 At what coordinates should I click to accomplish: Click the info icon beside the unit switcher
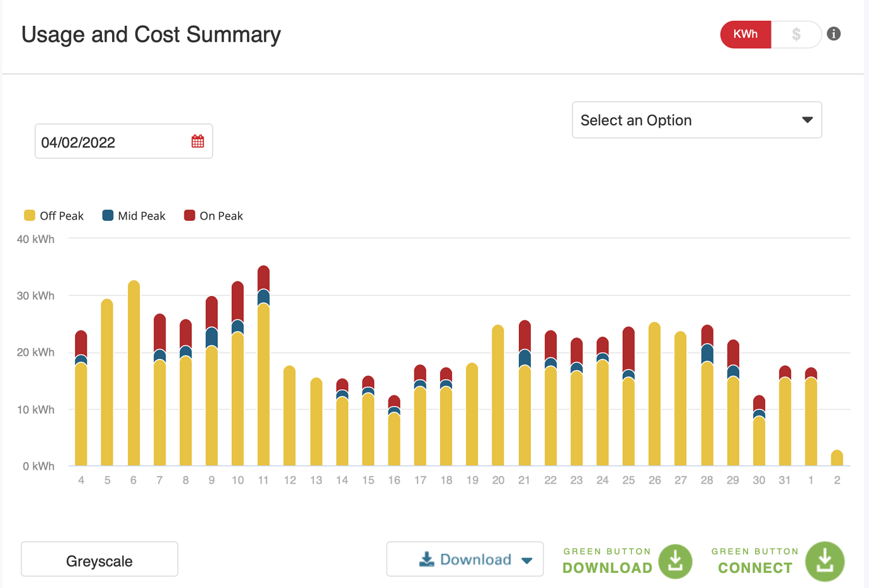(834, 34)
